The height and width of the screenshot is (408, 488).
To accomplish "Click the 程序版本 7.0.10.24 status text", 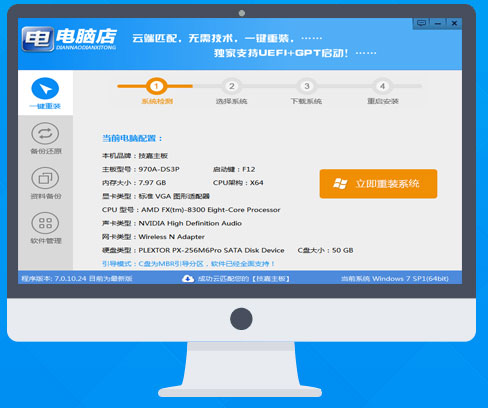I will (77, 278).
